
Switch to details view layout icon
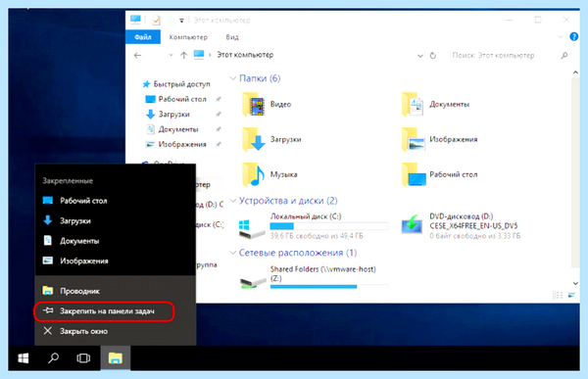click(x=558, y=295)
